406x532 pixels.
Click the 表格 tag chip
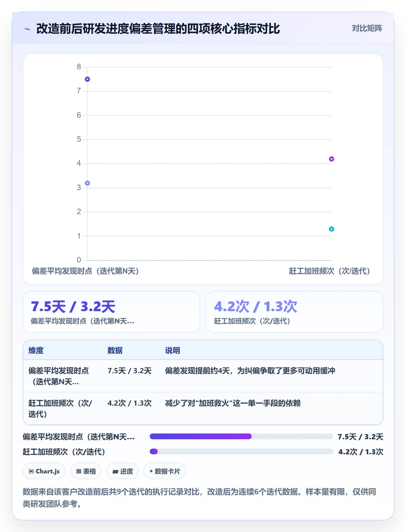[x=86, y=471]
